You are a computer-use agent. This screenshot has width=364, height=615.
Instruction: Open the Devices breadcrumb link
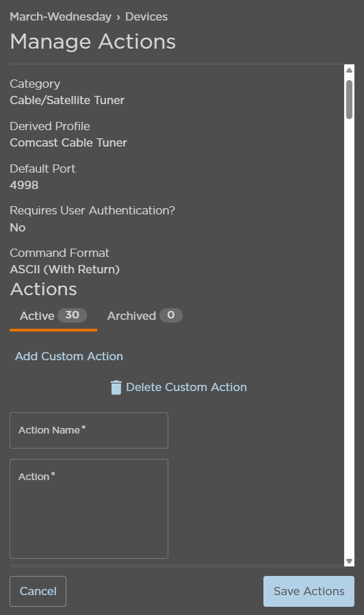click(146, 17)
